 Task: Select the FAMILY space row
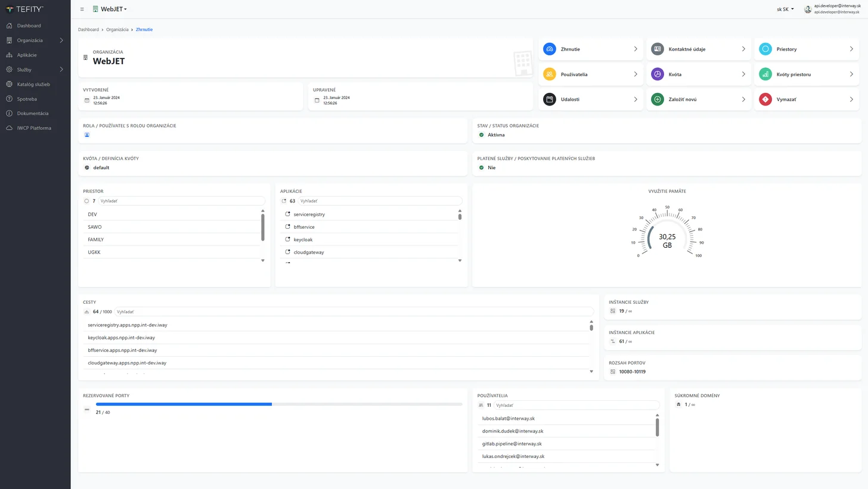click(172, 239)
